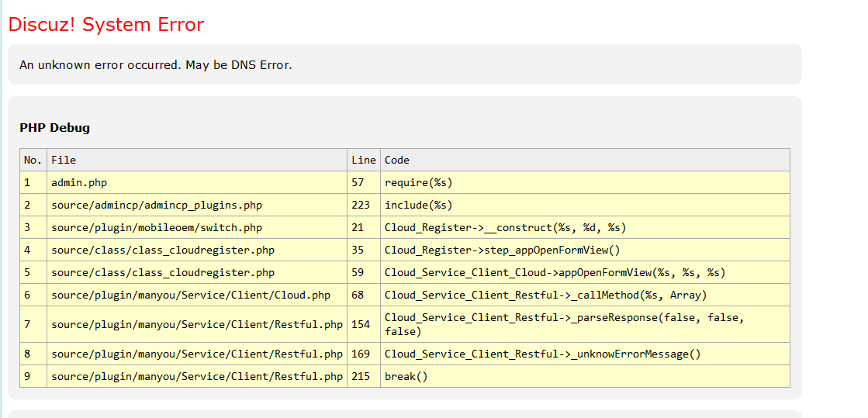
Task: Select the 'break()' code cell
Action: pos(585,376)
